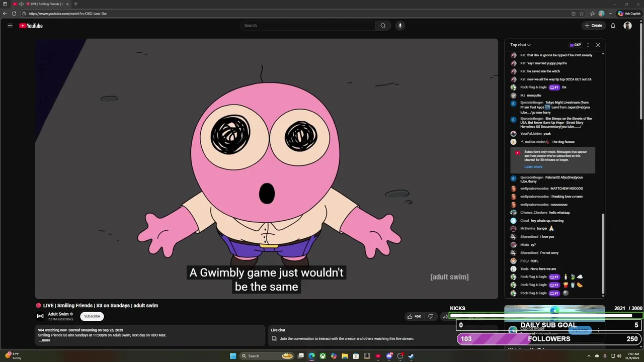Screen dimensions: 644x362
Task: Click MrBlevins message banger
Action: tap(542, 229)
